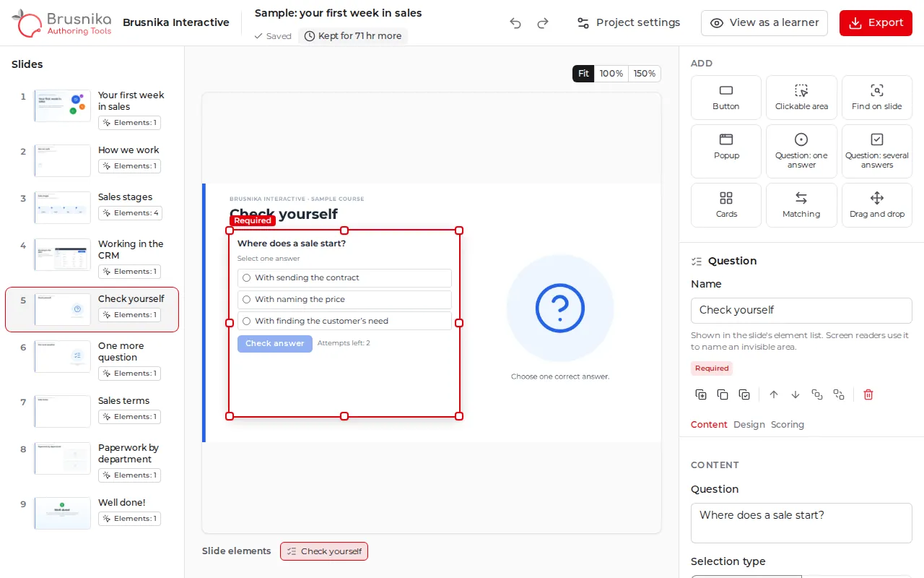
Task: Open the Content tab
Action: click(709, 425)
